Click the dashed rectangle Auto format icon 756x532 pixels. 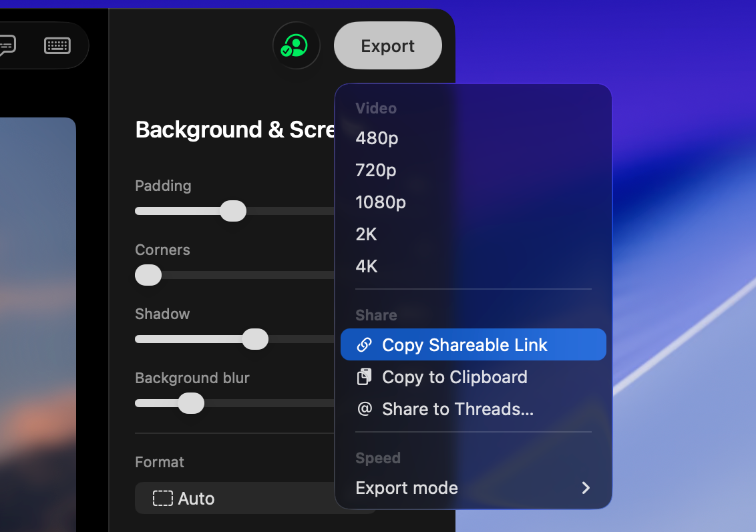click(162, 498)
